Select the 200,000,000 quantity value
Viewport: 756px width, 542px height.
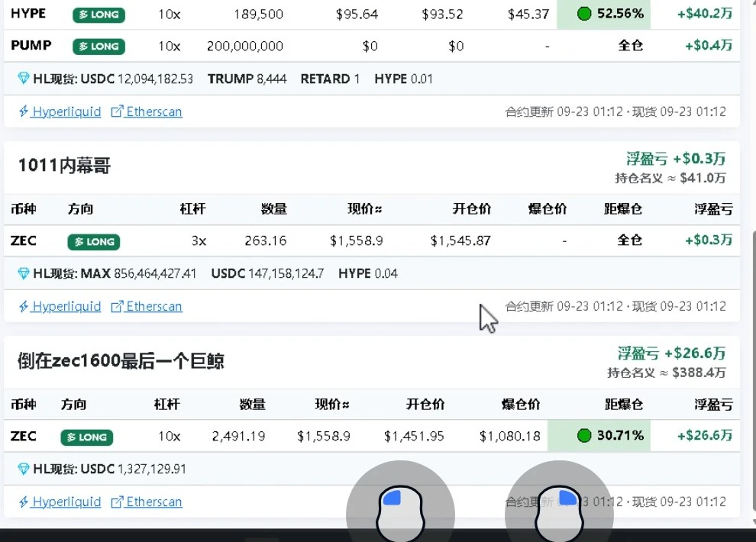click(245, 47)
